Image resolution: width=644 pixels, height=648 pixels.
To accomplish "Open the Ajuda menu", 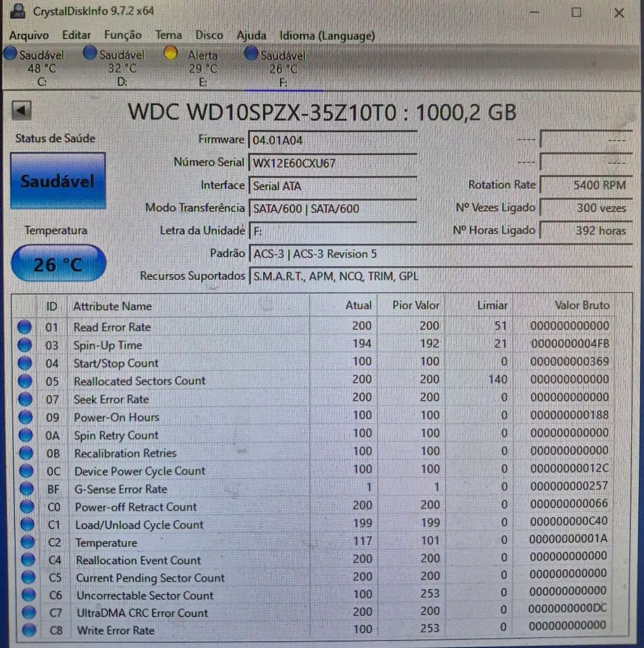I will coord(252,35).
